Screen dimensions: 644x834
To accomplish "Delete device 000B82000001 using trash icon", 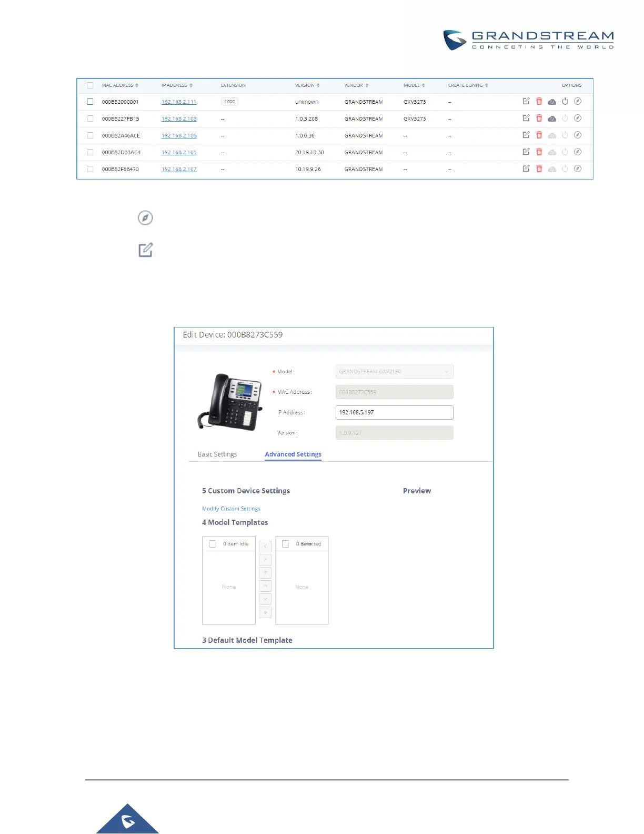I will click(x=539, y=101).
